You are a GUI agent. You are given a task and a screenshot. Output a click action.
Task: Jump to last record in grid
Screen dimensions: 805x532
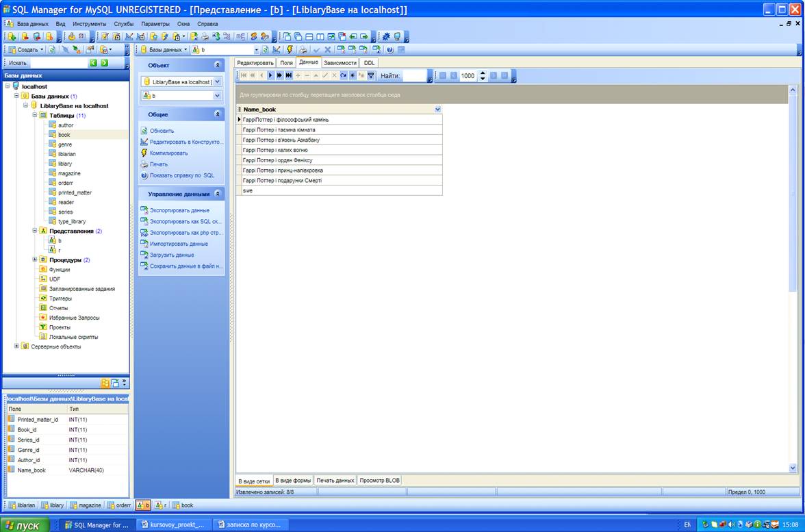coord(289,75)
